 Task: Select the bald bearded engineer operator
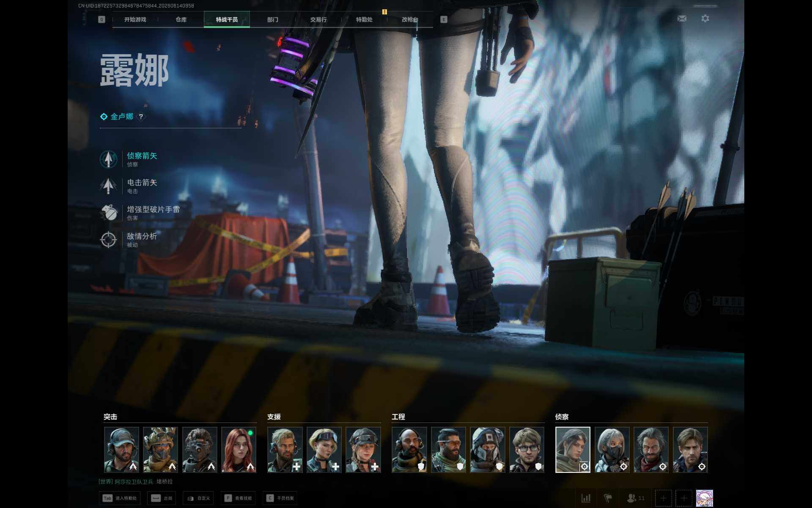pyautogui.click(x=409, y=450)
